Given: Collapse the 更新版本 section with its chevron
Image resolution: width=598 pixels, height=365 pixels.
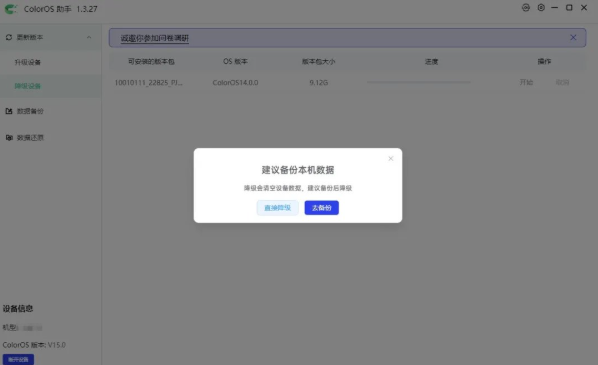Looking at the screenshot, I should pyautogui.click(x=89, y=37).
